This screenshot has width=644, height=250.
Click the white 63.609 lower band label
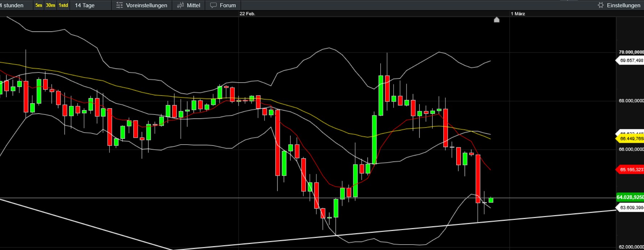631,208
